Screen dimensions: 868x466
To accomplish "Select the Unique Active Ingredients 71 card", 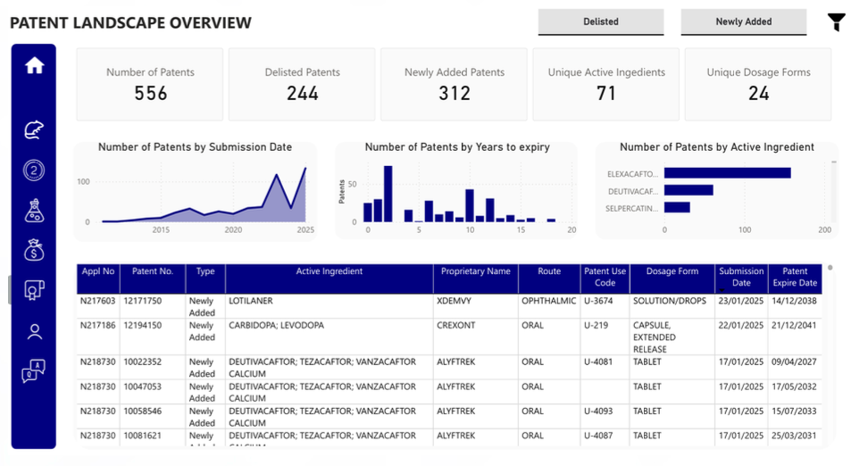I will pyautogui.click(x=606, y=84).
